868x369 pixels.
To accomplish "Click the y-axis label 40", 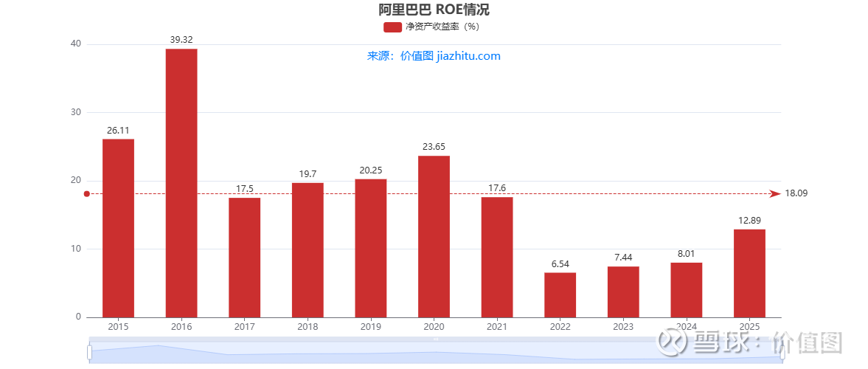I will click(x=76, y=44).
